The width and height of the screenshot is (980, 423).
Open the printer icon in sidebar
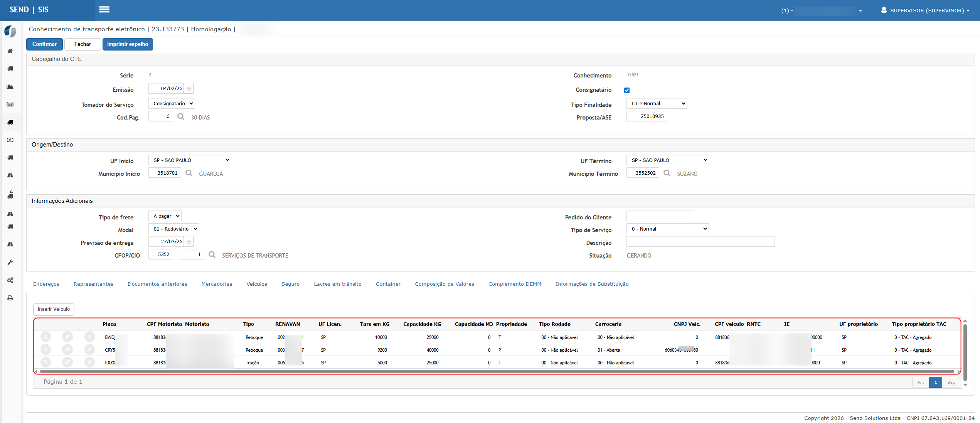10,298
